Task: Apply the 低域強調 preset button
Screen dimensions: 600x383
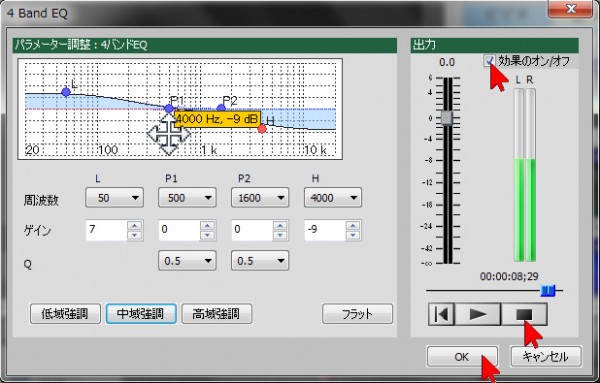Action: 65,314
